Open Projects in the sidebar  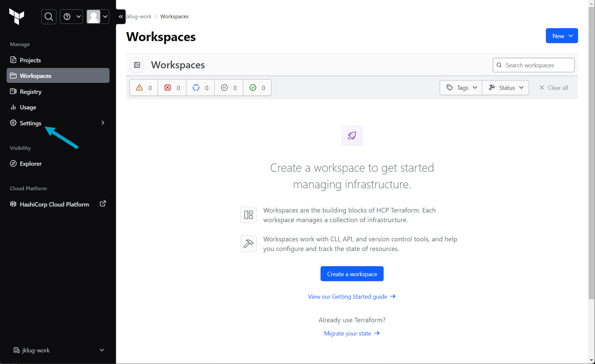tap(30, 60)
